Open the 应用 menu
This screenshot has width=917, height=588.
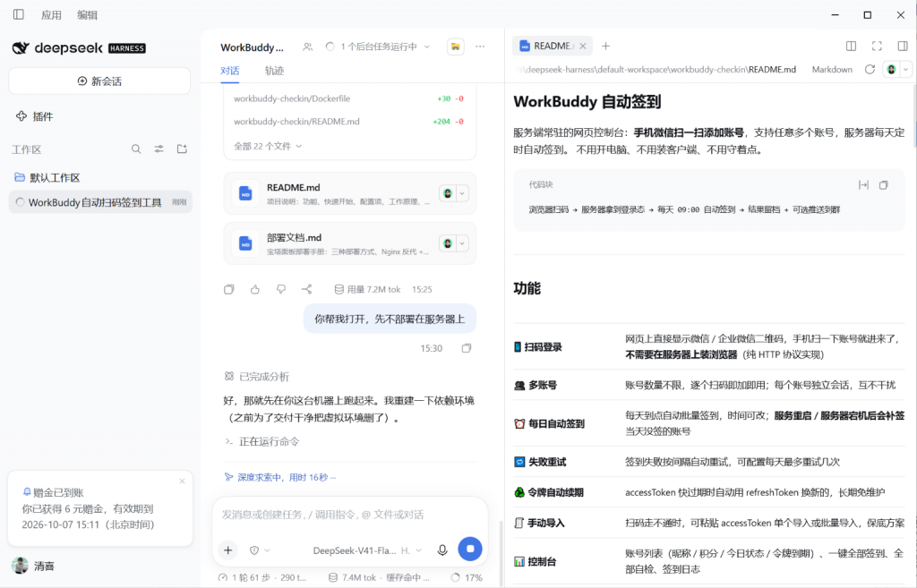pyautogui.click(x=51, y=14)
